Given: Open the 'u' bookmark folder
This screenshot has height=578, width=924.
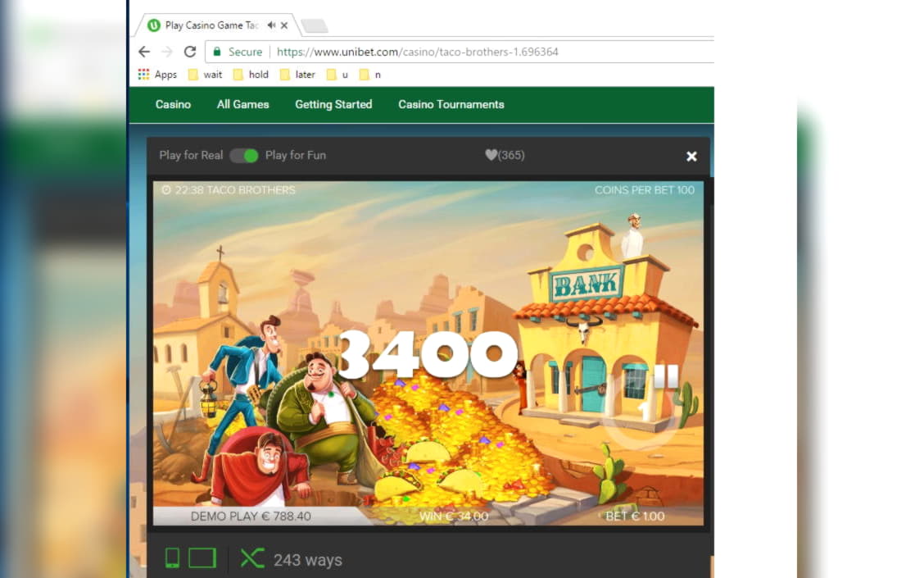Looking at the screenshot, I should point(337,75).
